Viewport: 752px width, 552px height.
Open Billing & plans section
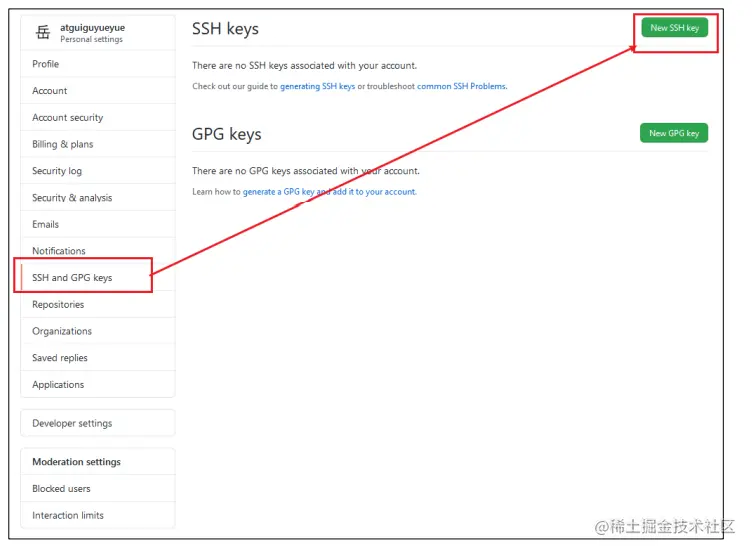[97, 144]
